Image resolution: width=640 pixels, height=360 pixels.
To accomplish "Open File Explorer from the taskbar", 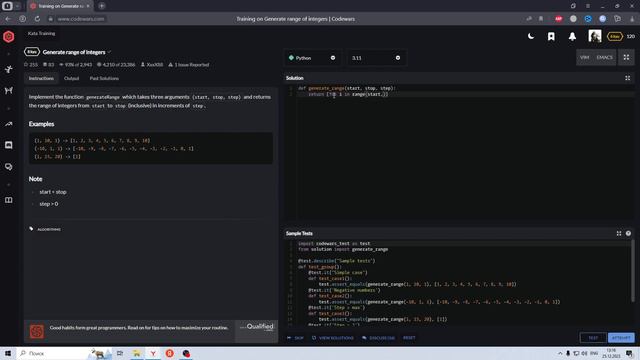I will click(x=136, y=353).
